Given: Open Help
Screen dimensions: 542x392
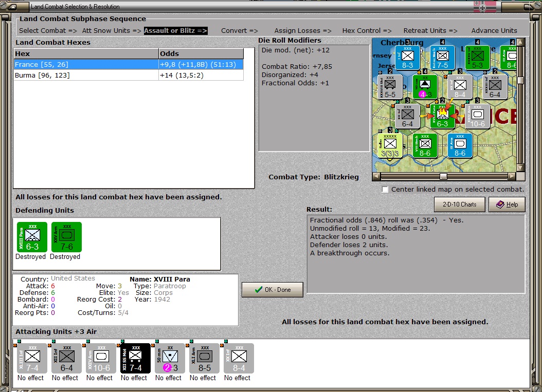Looking at the screenshot, I should coord(507,204).
